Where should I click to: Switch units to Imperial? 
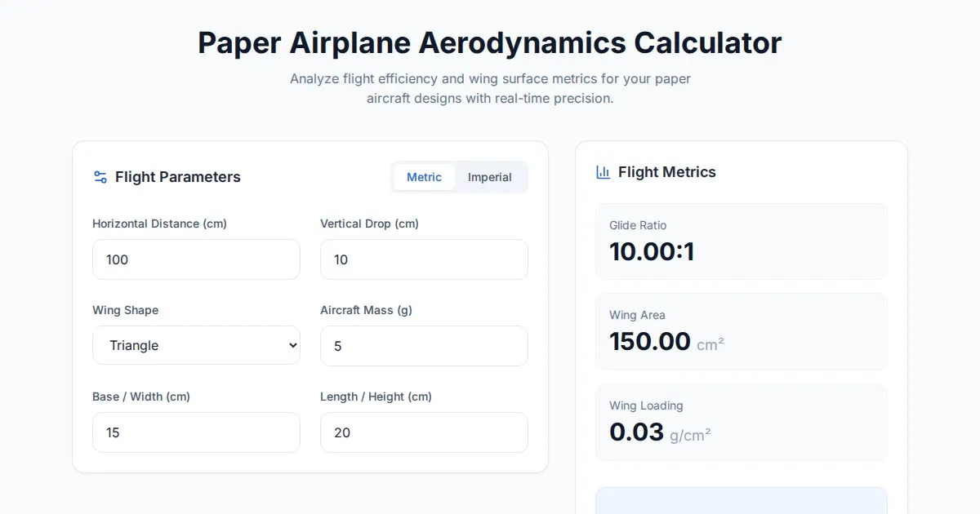point(489,177)
